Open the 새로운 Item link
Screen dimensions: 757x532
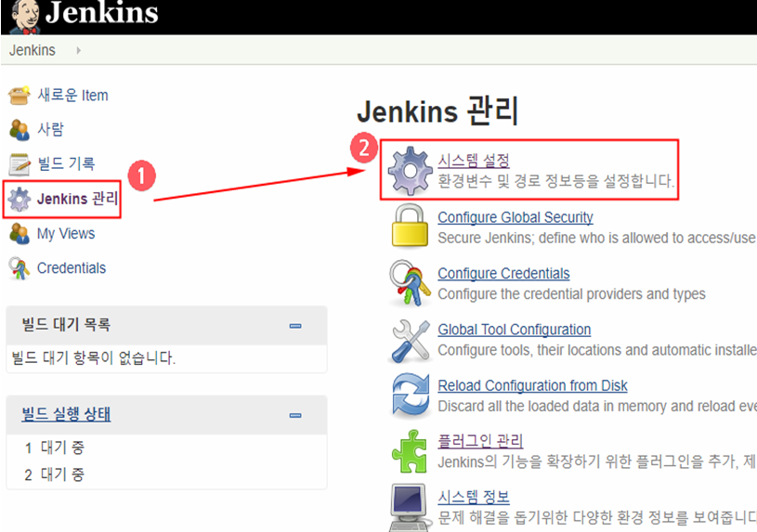(72, 95)
